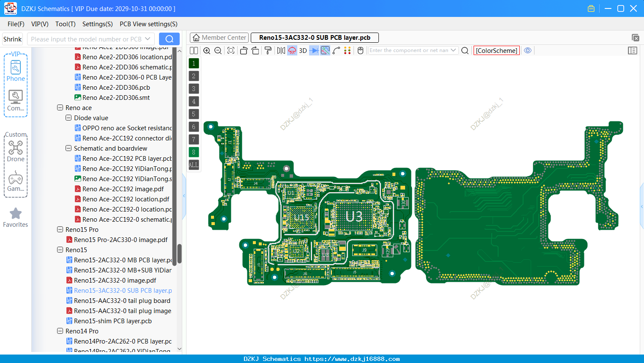
Task: Open the model number dropdown arrow
Action: pos(148,39)
